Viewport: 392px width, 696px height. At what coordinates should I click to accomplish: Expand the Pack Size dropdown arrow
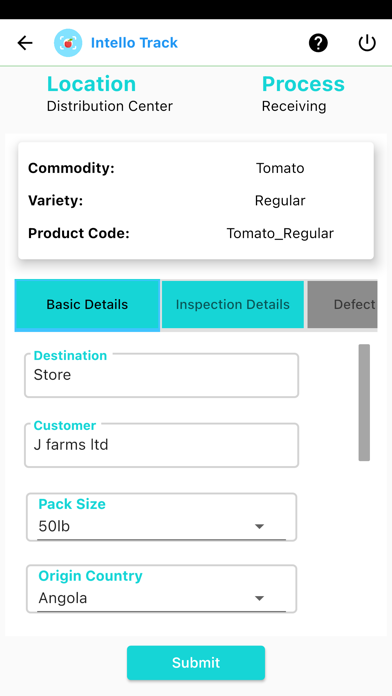pos(259,526)
